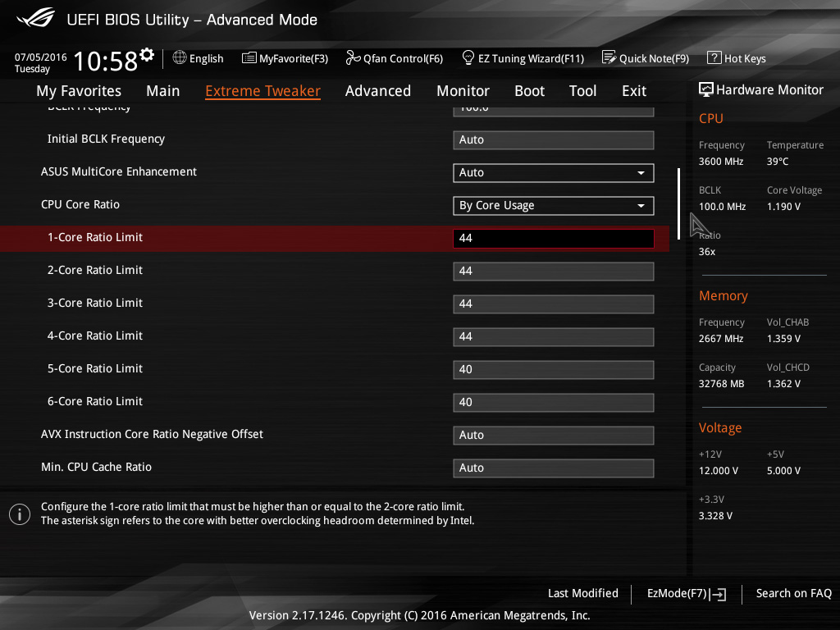
Task: Select the CPU Core Ratio label
Action: (80, 204)
